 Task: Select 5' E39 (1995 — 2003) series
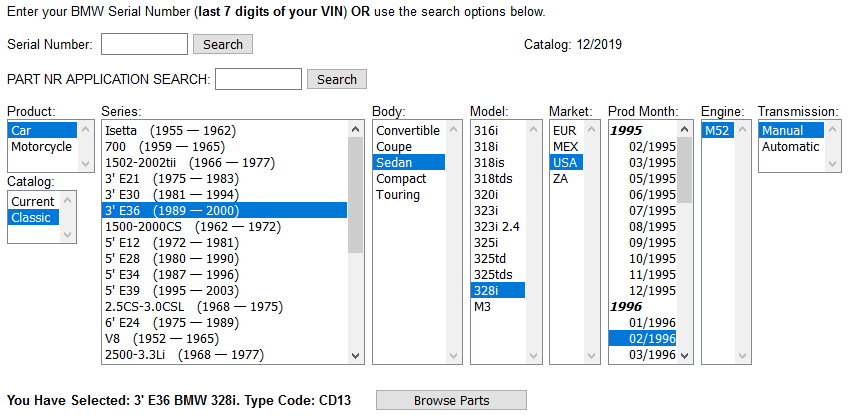click(x=173, y=290)
